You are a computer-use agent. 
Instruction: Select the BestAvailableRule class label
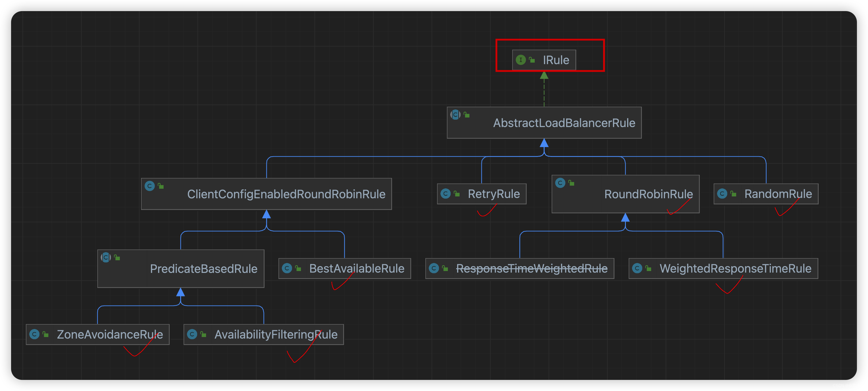click(x=356, y=269)
